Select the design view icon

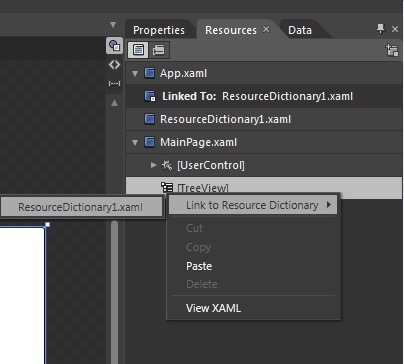coord(114,46)
